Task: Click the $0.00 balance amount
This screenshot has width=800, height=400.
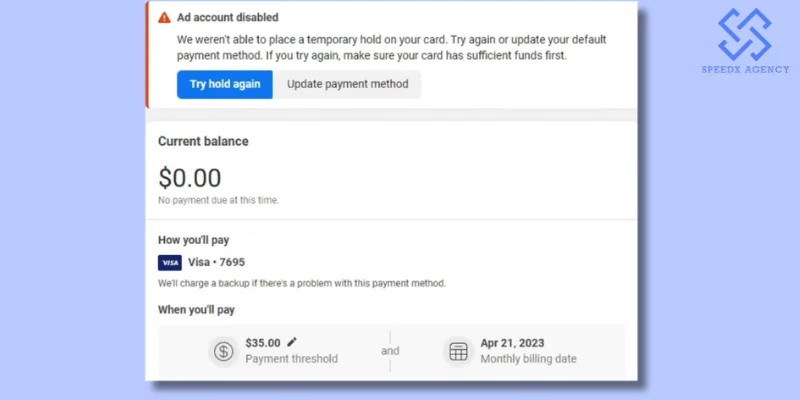Action: tap(189, 178)
